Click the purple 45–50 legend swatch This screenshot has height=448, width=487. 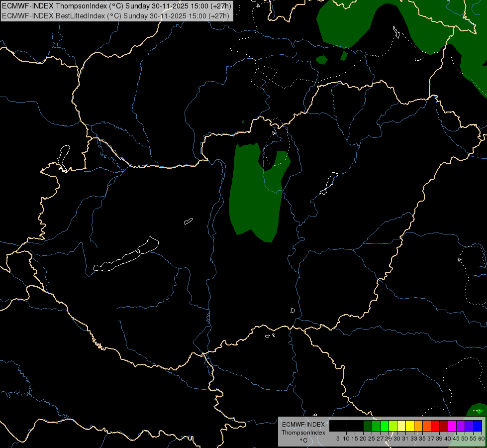[461, 426]
